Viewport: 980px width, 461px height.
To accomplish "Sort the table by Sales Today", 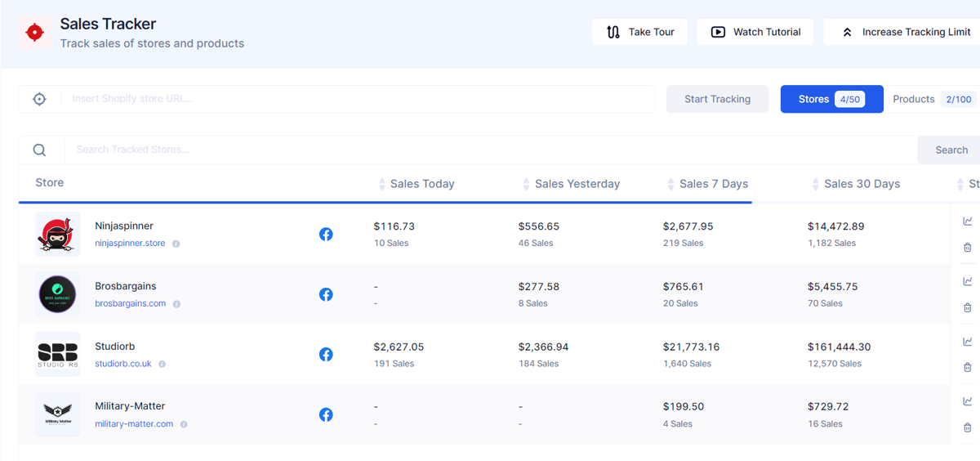I will [x=416, y=184].
